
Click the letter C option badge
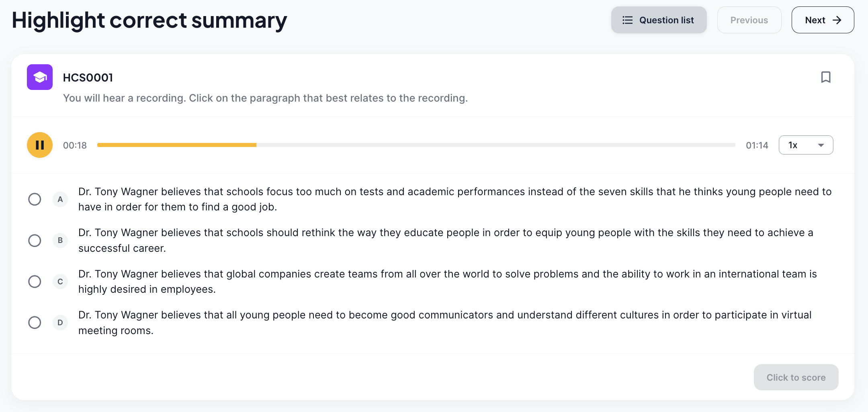tap(60, 281)
